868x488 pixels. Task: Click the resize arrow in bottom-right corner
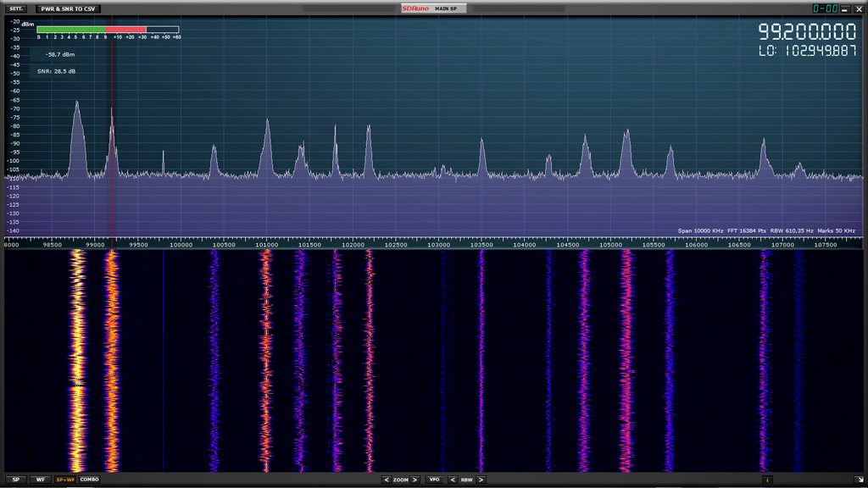pyautogui.click(x=860, y=480)
